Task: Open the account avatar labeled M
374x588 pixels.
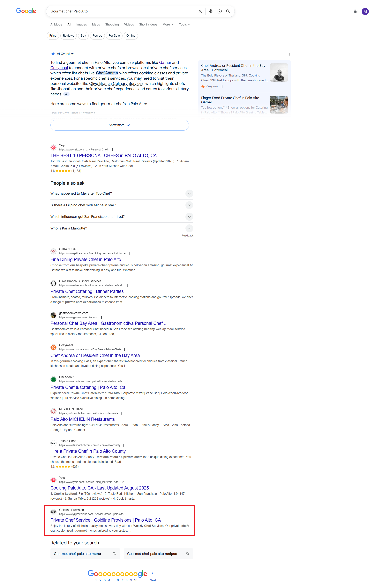Action: [365, 11]
